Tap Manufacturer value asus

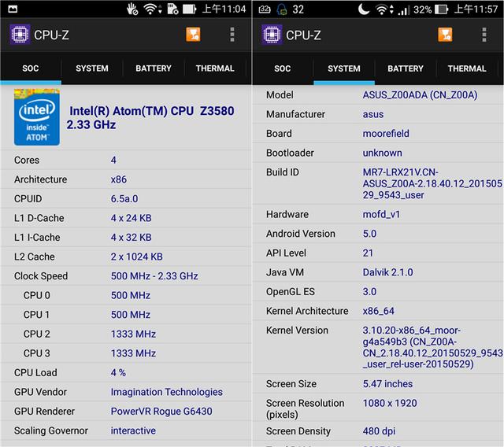click(373, 115)
